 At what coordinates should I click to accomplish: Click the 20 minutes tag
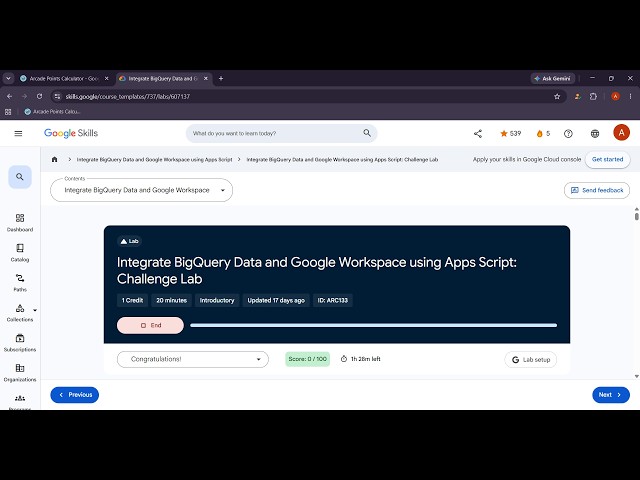point(171,300)
